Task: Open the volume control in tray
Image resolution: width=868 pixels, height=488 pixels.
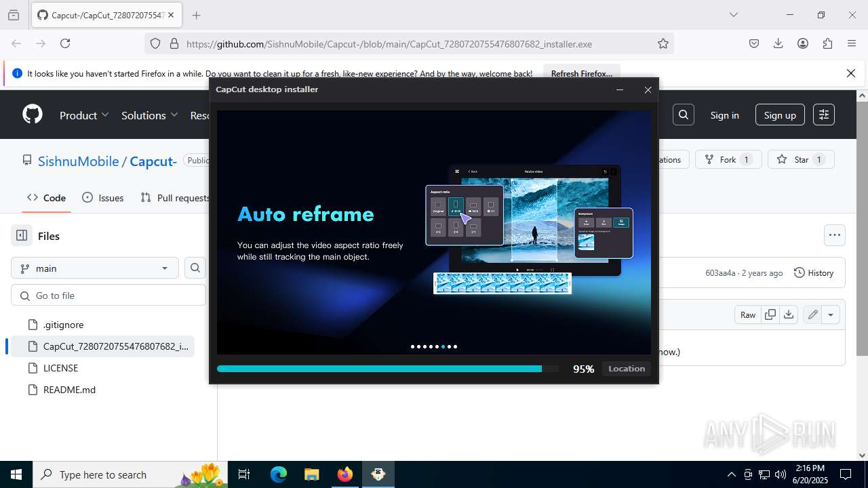Action: pyautogui.click(x=780, y=474)
